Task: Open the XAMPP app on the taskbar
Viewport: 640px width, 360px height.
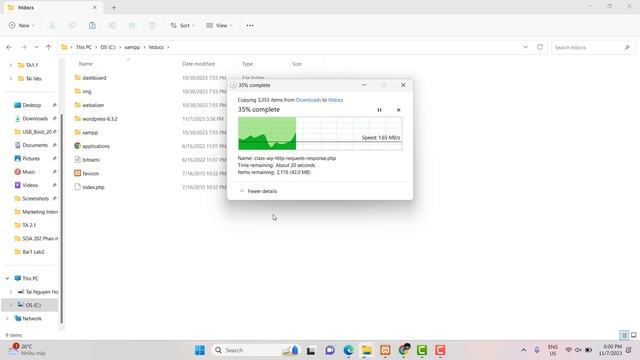Action: [385, 350]
